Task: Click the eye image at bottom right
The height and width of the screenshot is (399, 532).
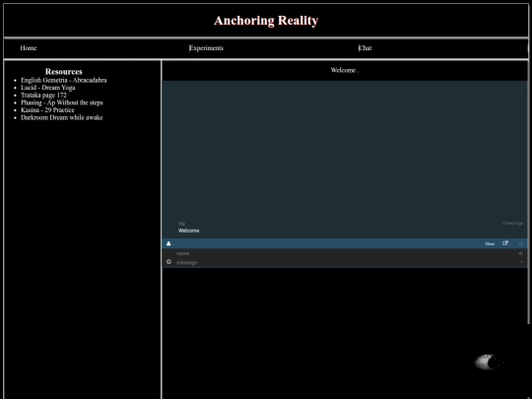Action: pyautogui.click(x=489, y=362)
